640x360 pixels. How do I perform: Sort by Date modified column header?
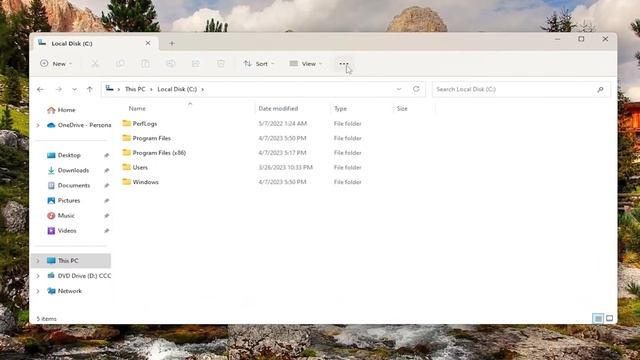coord(278,109)
